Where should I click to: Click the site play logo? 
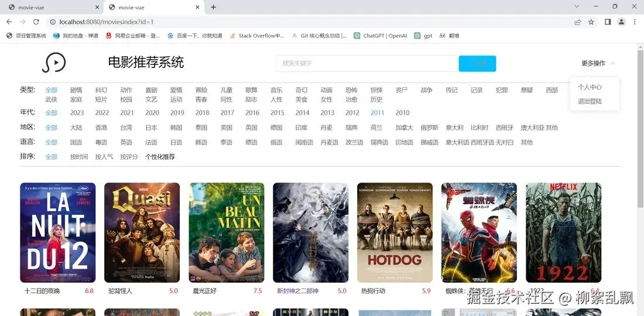[x=54, y=63]
